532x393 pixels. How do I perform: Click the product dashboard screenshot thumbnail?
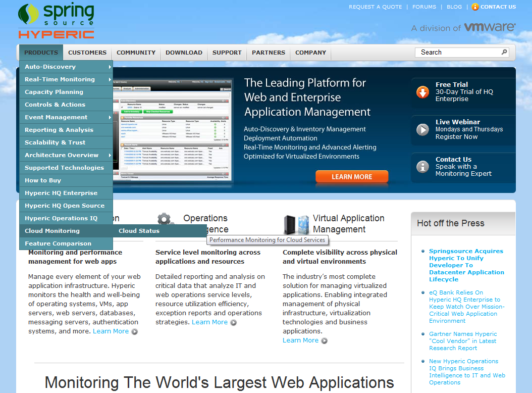[172, 130]
